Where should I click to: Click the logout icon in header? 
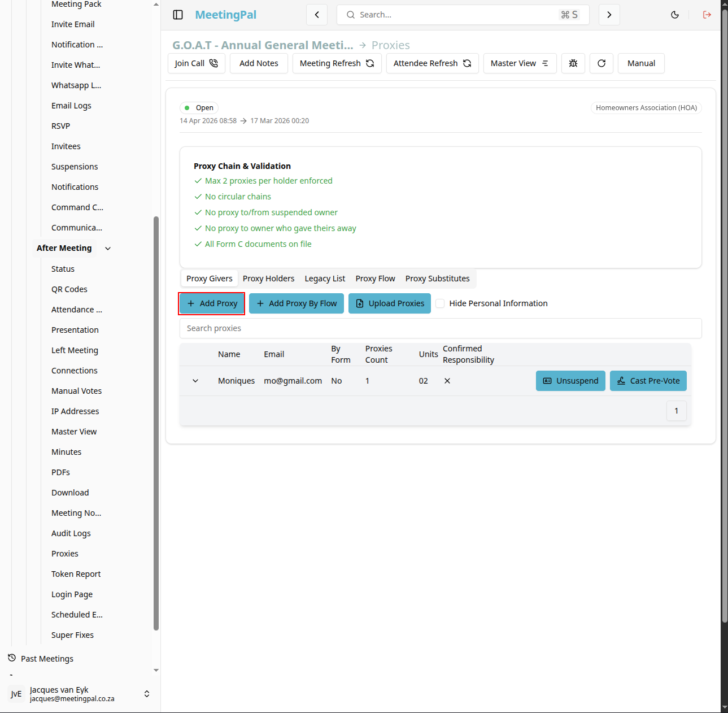pyautogui.click(x=707, y=15)
